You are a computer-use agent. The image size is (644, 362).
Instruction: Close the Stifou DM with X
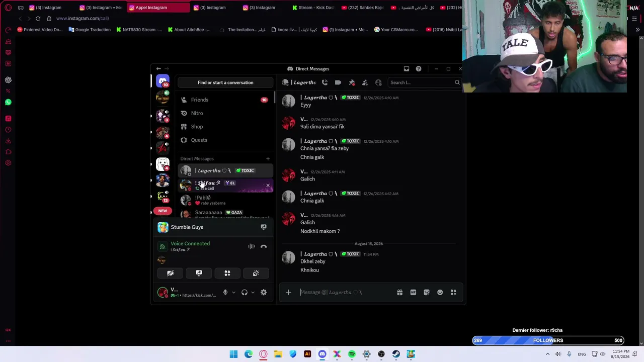pos(268,186)
